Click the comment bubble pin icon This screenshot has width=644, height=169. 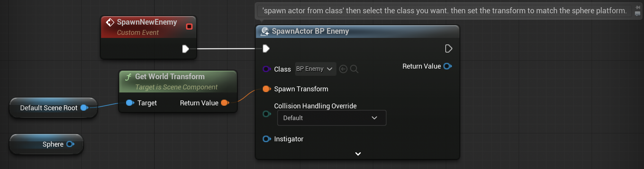click(x=638, y=7)
